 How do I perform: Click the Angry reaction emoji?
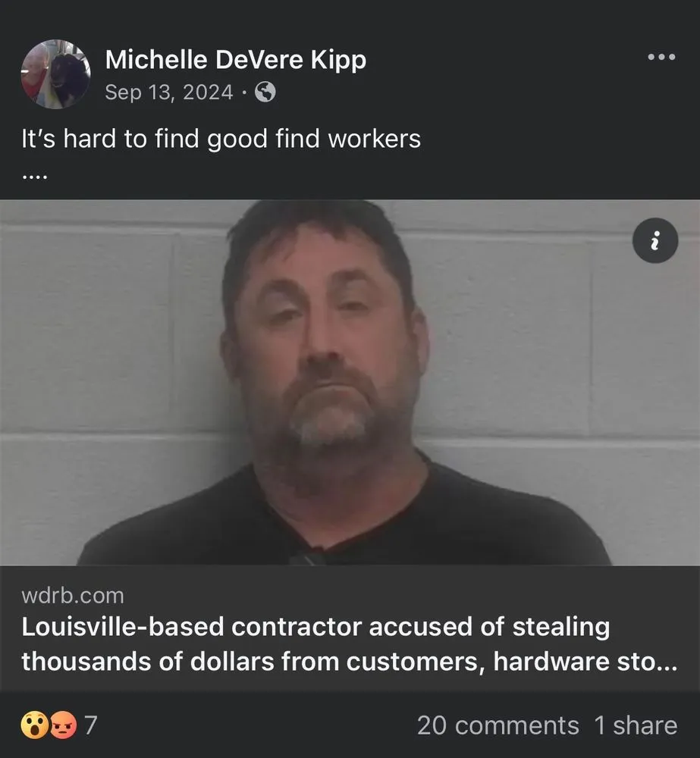tap(64, 725)
